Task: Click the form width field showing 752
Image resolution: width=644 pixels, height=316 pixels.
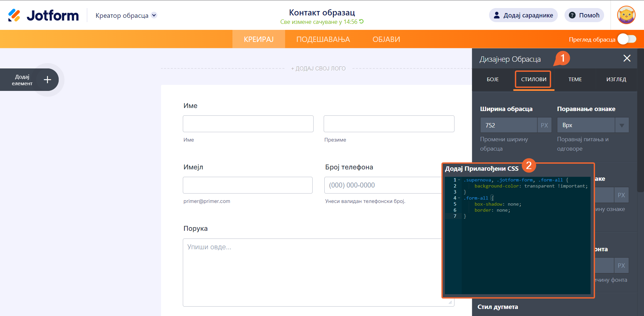Action: [x=508, y=125]
